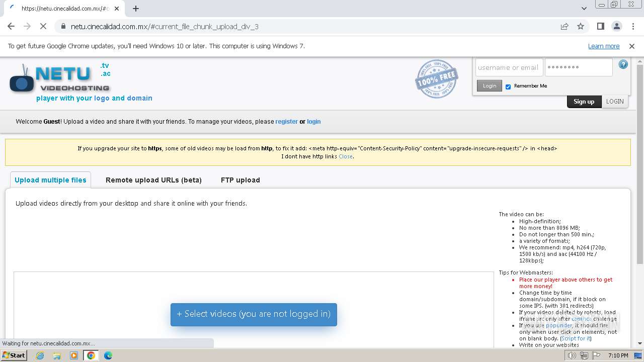644x362 pixels.
Task: Click the padlock site info icon
Action: pyautogui.click(x=63, y=27)
